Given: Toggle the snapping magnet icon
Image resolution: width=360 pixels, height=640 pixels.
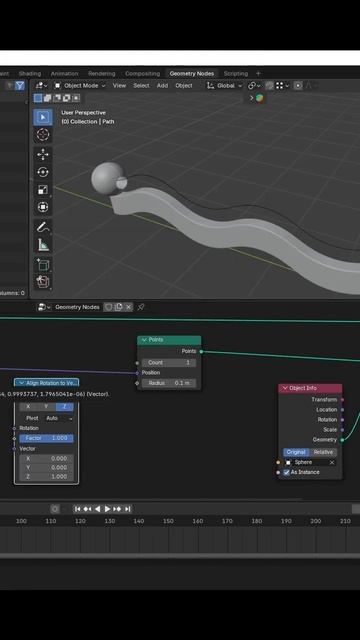Looking at the screenshot, I should pos(269,85).
